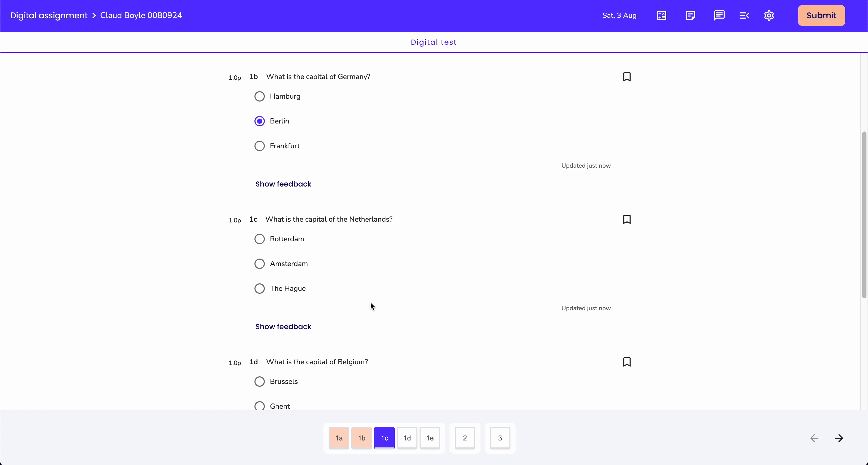Click 'Updated just now' under question 1b

[x=586, y=165]
